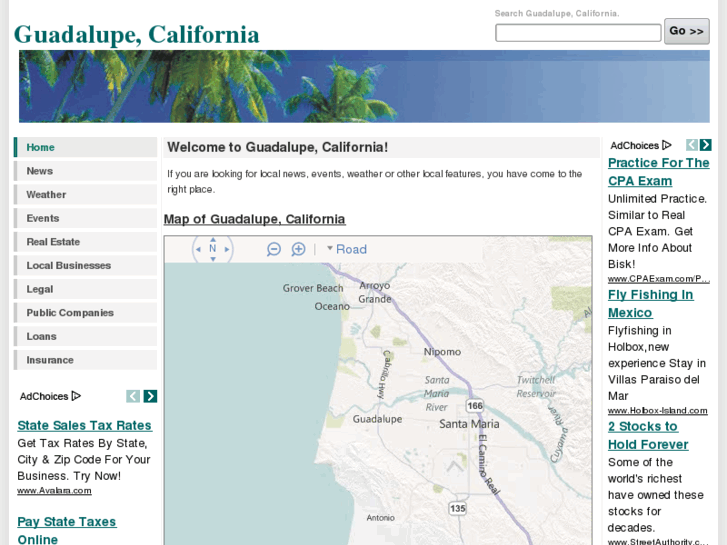
Task: Visit the www.CPAExam.com link
Action: [658, 279]
